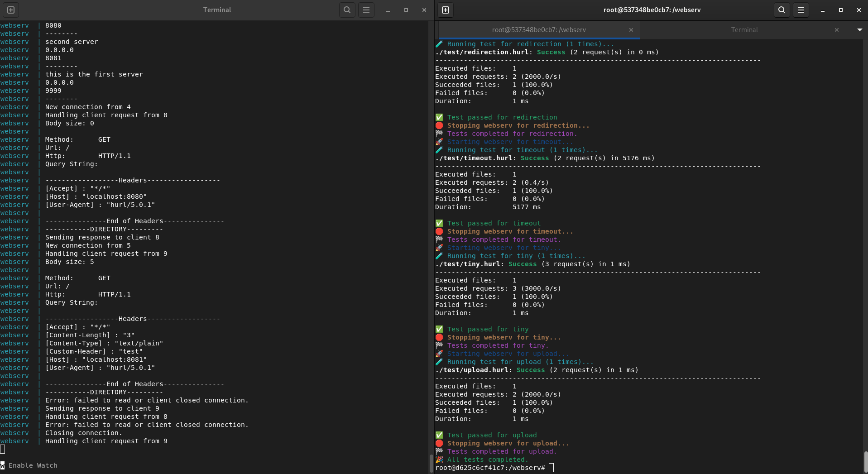Screen dimensions: 868x474
Task: Click the prompt 'root@d625c6cf41c7:/webserv#'
Action: [490, 468]
